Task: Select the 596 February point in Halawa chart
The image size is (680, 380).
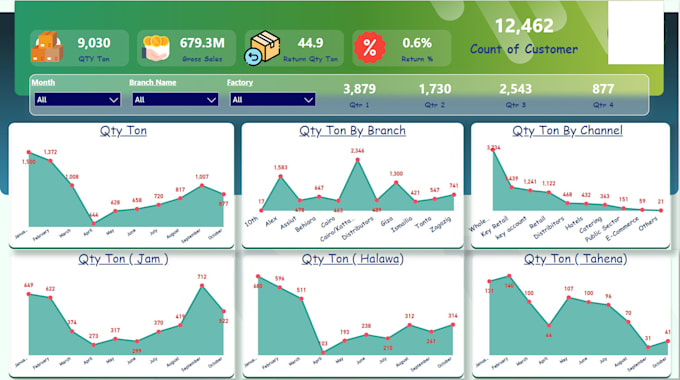Action: tap(280, 287)
